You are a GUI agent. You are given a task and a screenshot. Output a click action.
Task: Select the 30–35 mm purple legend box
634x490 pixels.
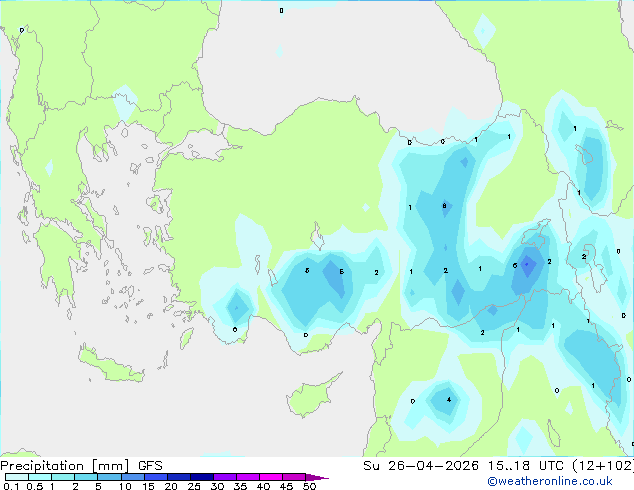[225, 477]
